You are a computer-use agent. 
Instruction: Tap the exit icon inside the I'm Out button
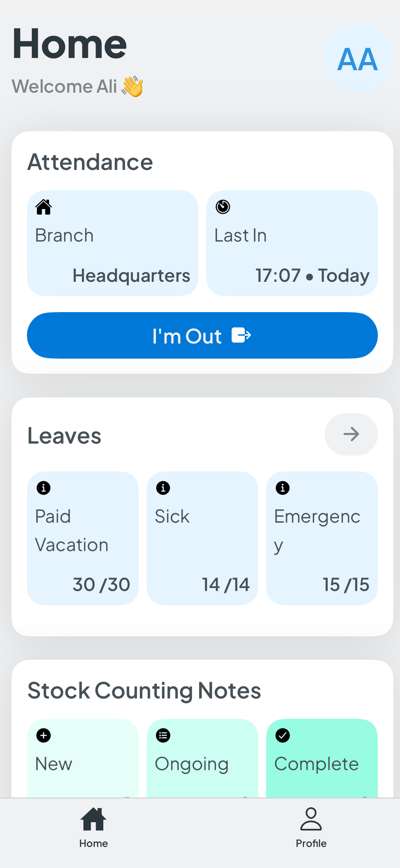point(242,335)
